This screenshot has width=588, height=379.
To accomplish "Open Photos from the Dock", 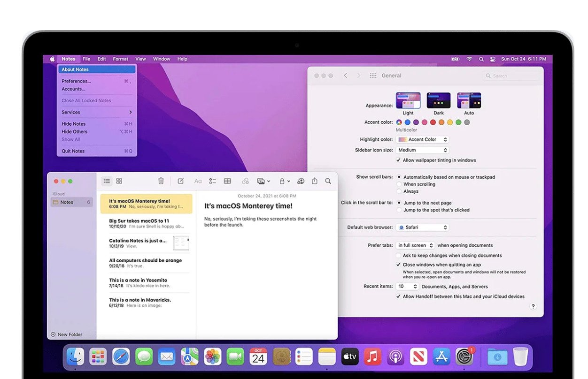I will 213,356.
